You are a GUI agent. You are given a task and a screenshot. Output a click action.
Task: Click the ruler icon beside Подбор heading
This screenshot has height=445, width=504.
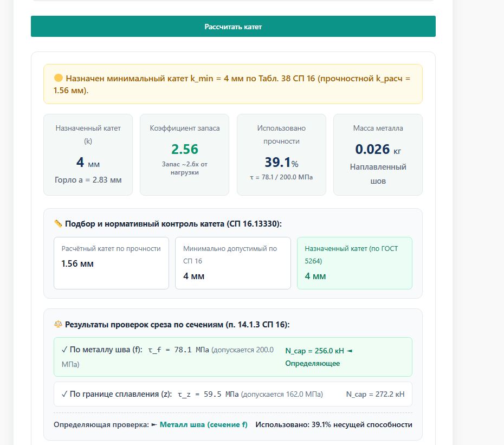(x=58, y=223)
